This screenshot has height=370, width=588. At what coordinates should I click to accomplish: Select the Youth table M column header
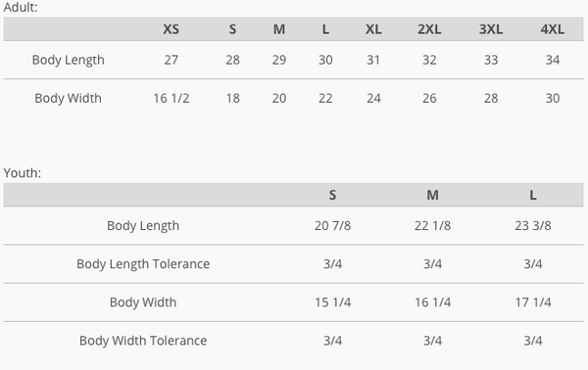[432, 195]
